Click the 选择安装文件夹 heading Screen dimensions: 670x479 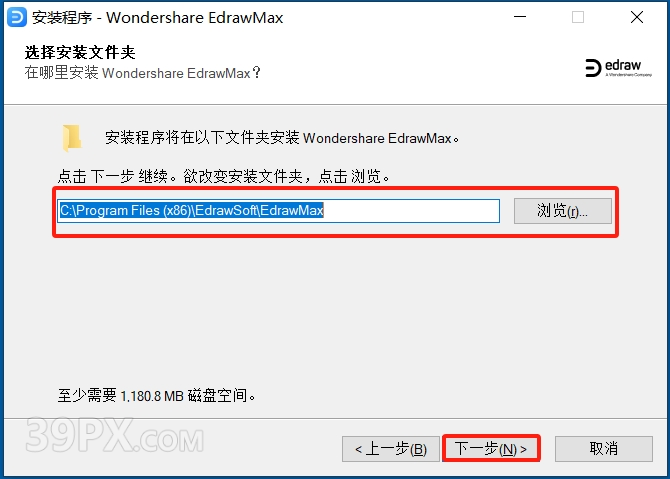pyautogui.click(x=80, y=53)
